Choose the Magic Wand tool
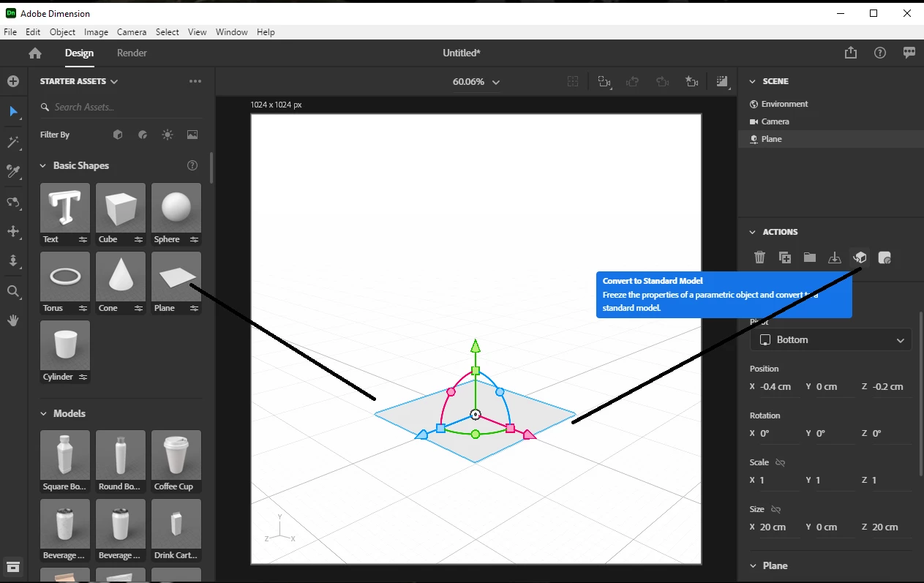This screenshot has height=583, width=924. click(x=13, y=142)
